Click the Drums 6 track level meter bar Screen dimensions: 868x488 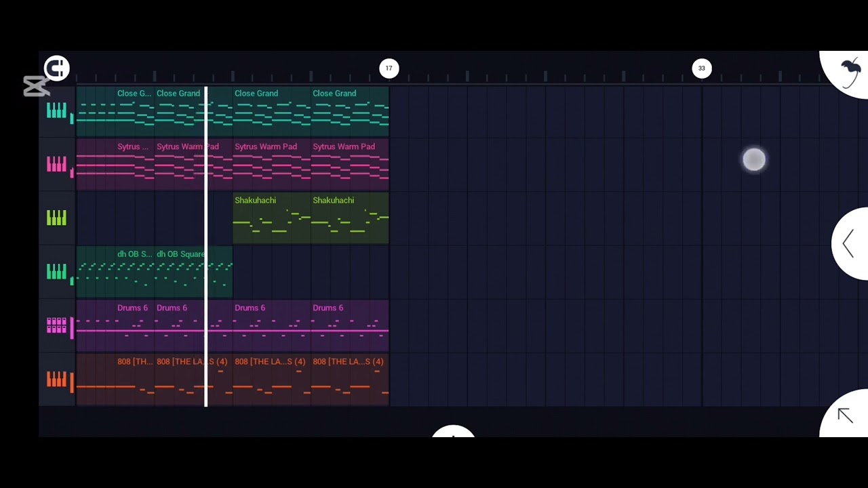pyautogui.click(x=72, y=327)
